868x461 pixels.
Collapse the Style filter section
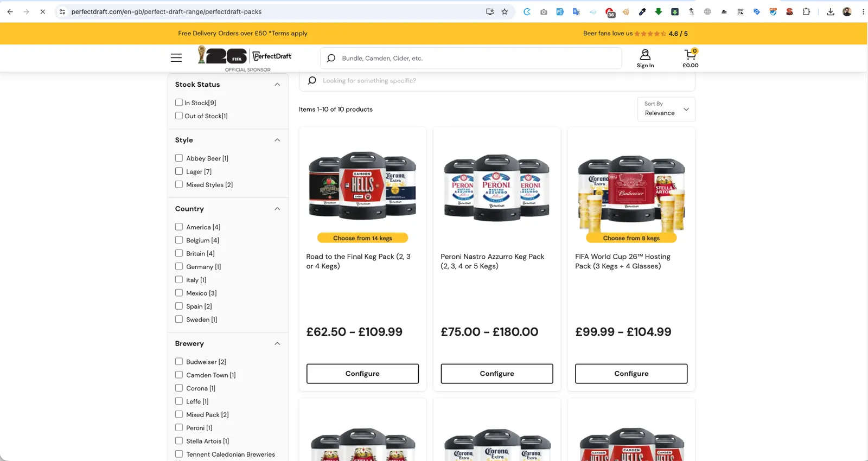click(x=277, y=140)
